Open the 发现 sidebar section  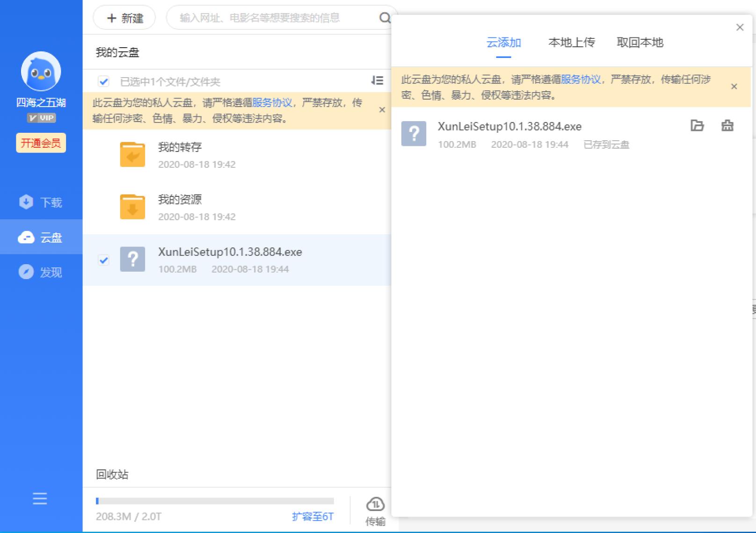(41, 272)
